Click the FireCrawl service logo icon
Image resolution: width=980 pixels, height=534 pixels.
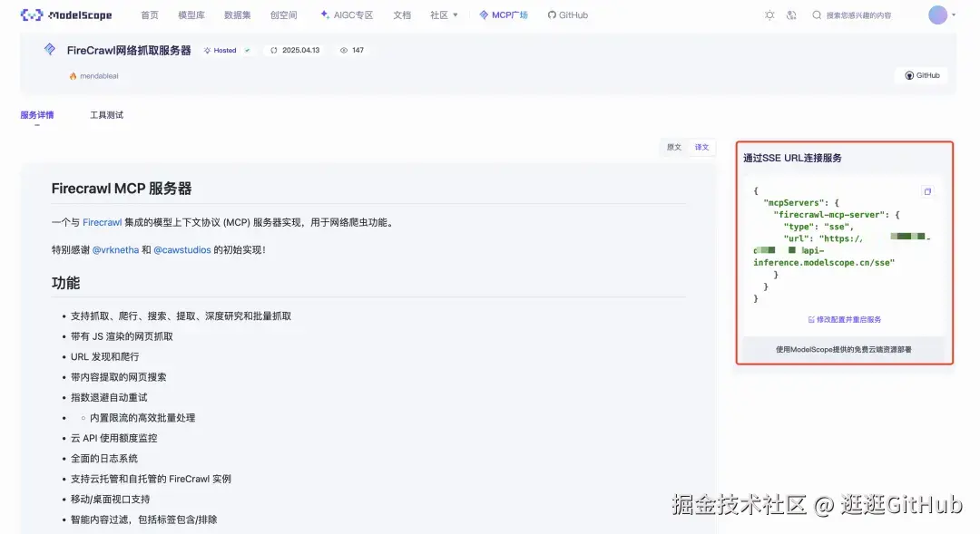click(48, 50)
